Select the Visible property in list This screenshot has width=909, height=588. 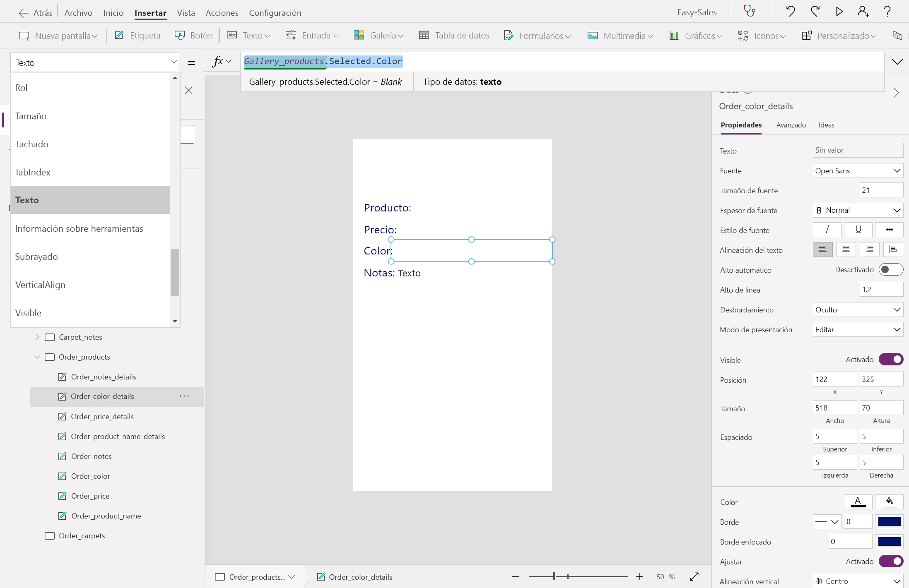coord(90,313)
